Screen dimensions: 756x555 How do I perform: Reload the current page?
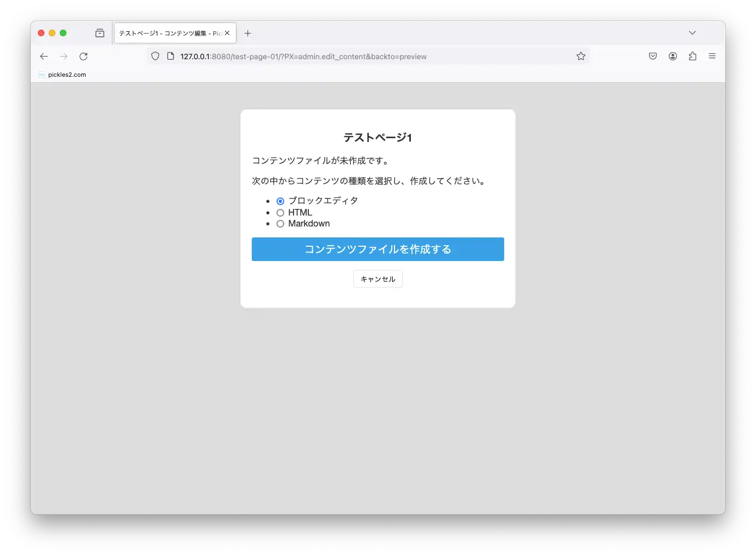point(83,56)
